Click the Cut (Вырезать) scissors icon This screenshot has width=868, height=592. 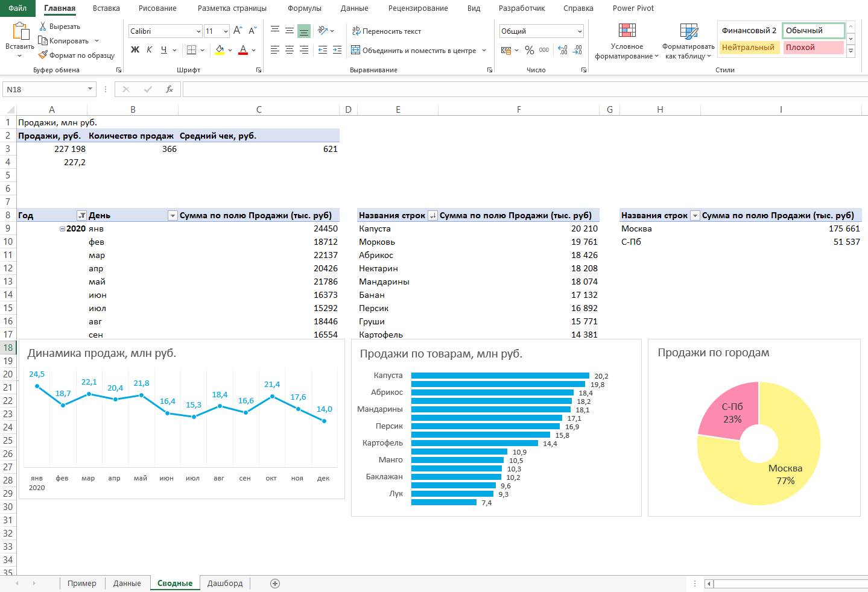click(x=43, y=27)
